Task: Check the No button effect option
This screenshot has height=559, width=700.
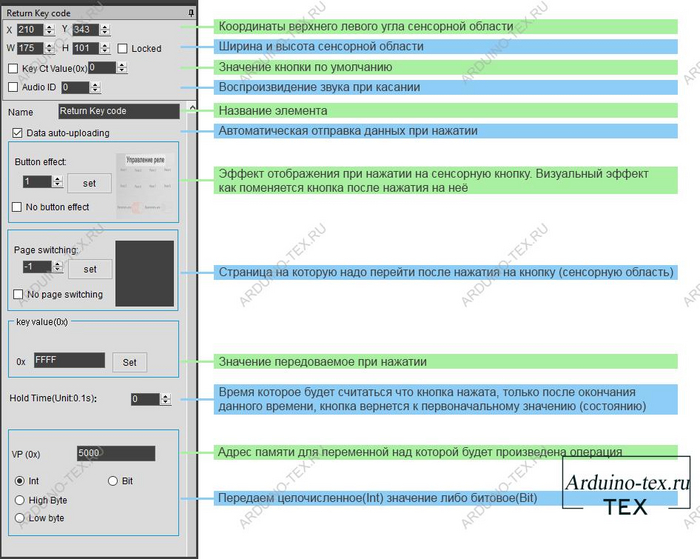Action: tap(17, 207)
